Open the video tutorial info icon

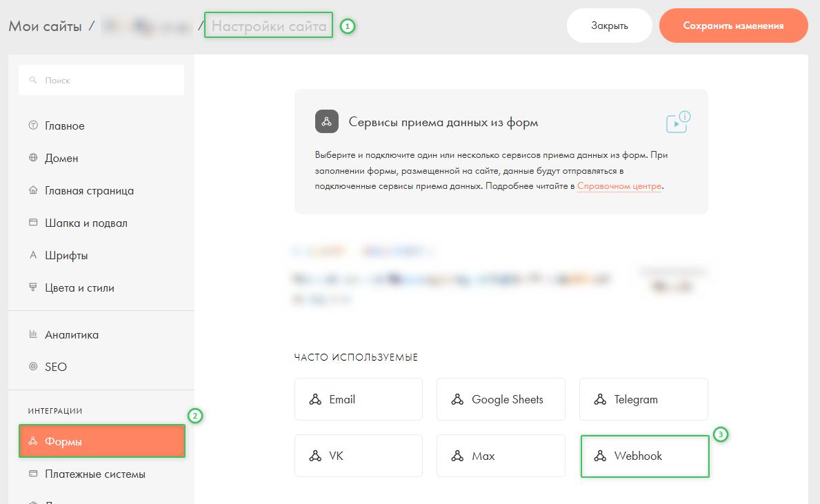(x=679, y=122)
